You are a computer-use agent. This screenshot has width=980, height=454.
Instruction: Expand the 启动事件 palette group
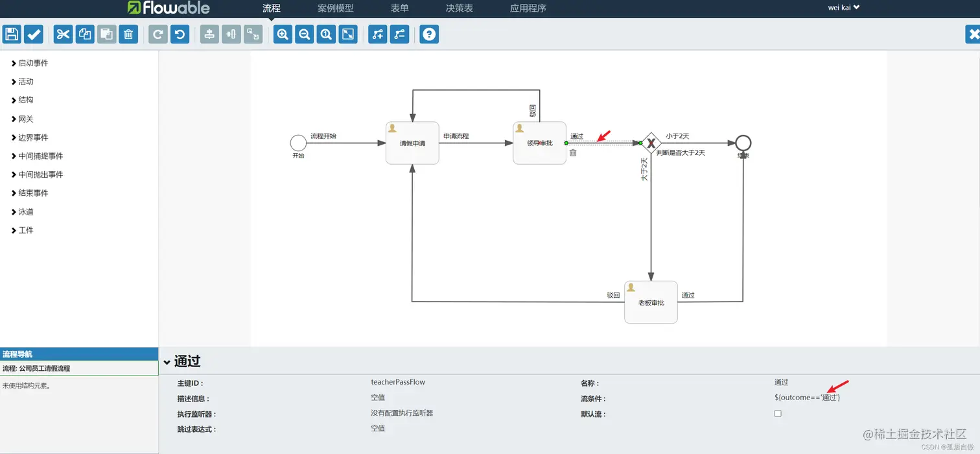(x=30, y=63)
